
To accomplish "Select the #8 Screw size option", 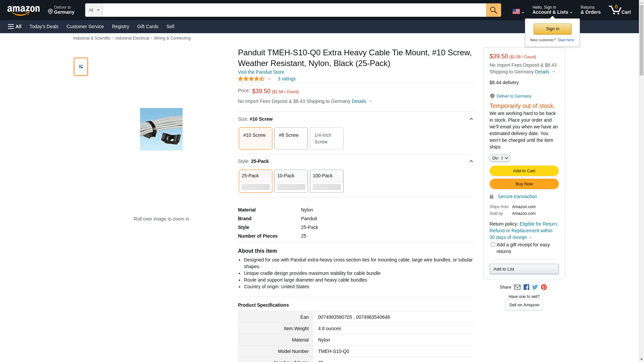I will 291,138.
